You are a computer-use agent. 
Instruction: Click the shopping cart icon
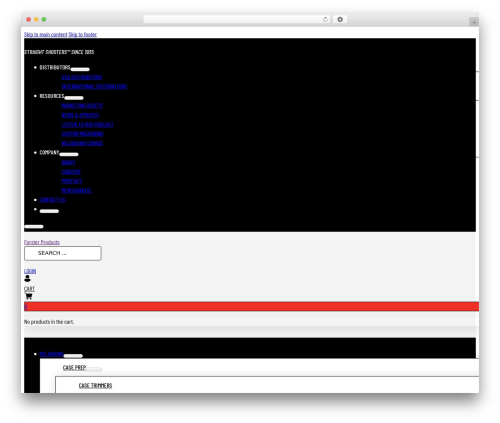[x=29, y=296]
